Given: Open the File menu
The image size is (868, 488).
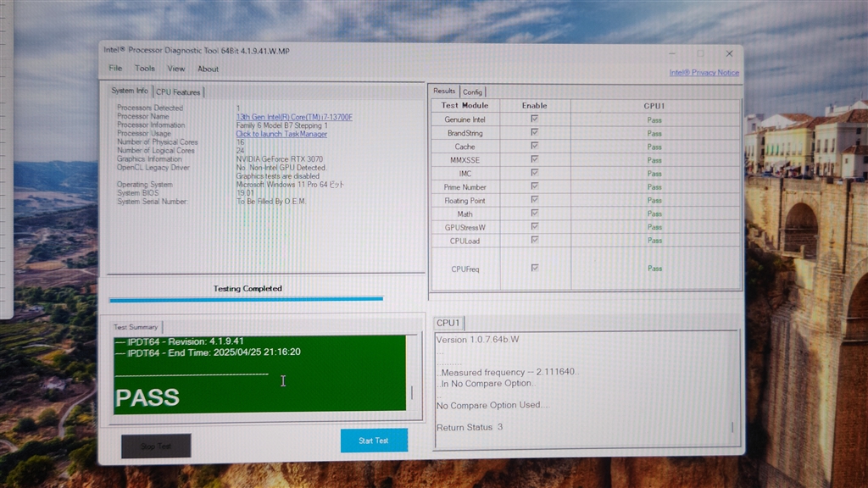Looking at the screenshot, I should (115, 68).
